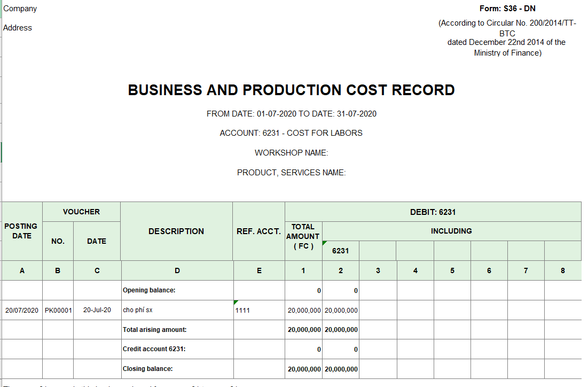
Task: Click the Company label cell
Action: tap(20, 9)
